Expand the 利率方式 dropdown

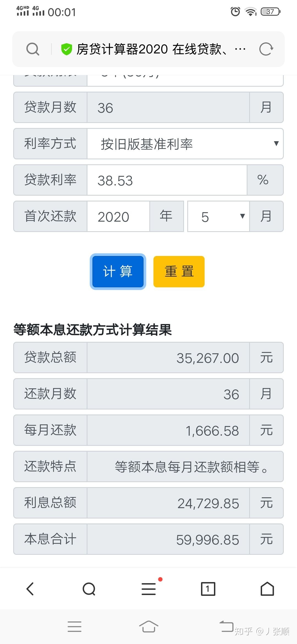click(185, 144)
